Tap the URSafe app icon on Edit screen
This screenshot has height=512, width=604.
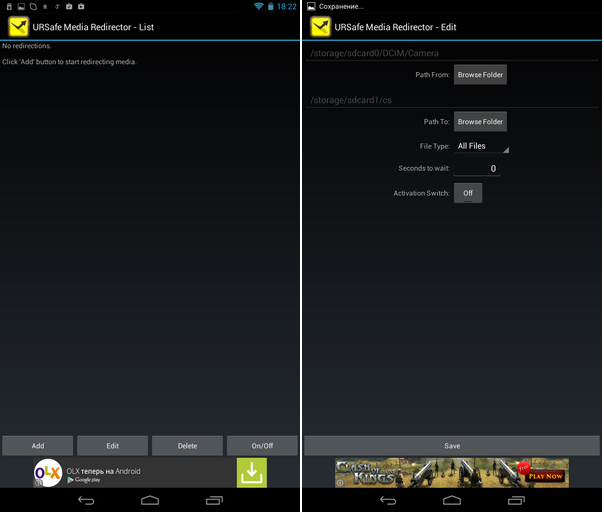(320, 27)
